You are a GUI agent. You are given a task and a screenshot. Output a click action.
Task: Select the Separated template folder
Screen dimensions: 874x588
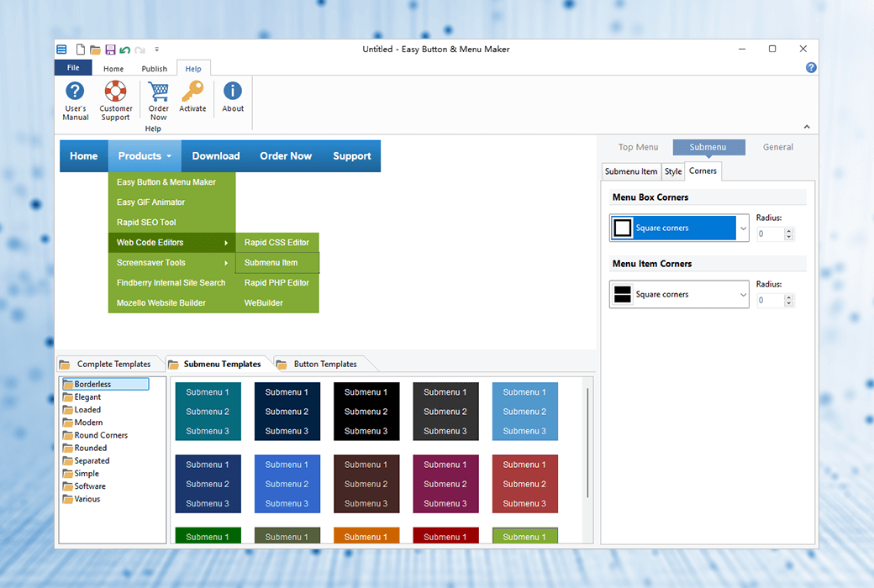pos(87,461)
